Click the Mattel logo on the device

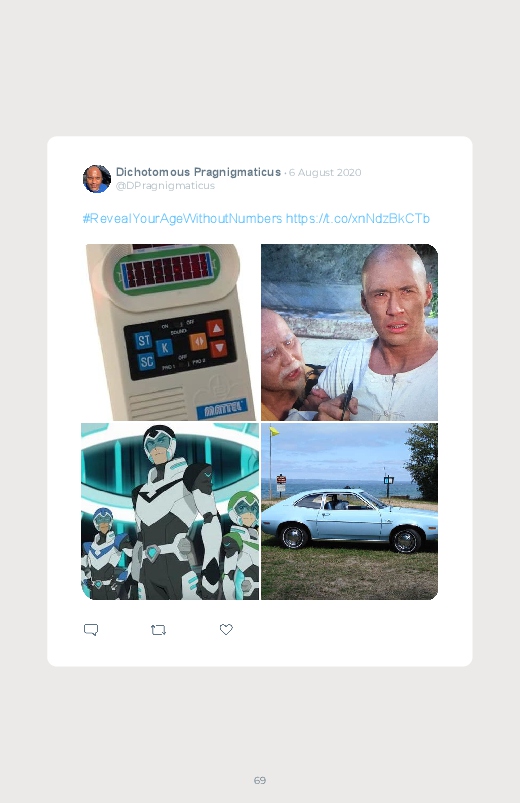222,409
